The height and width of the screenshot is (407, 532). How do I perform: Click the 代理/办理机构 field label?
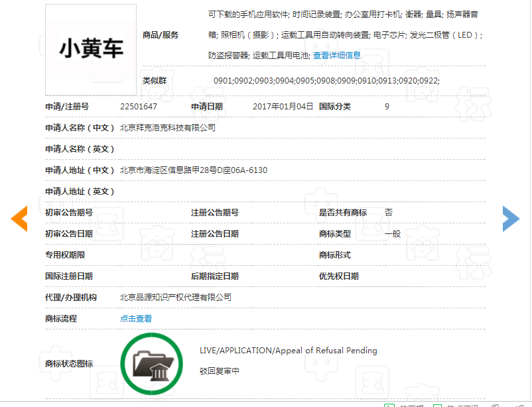71,298
